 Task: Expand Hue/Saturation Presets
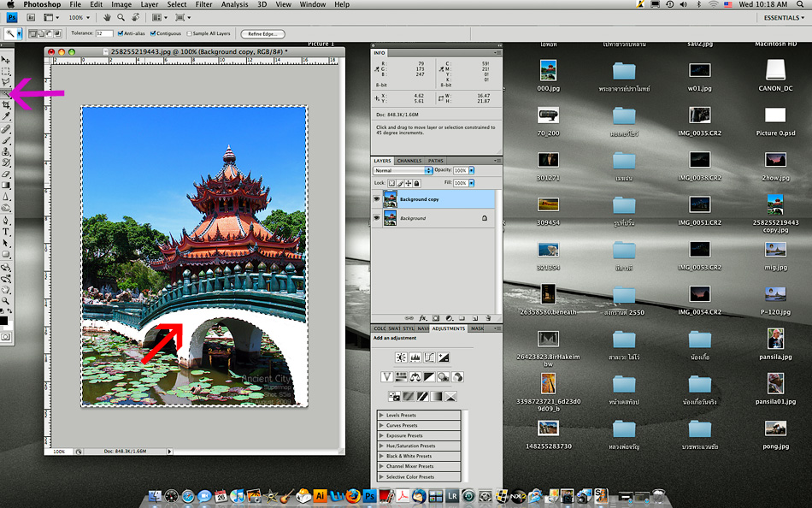(x=381, y=446)
